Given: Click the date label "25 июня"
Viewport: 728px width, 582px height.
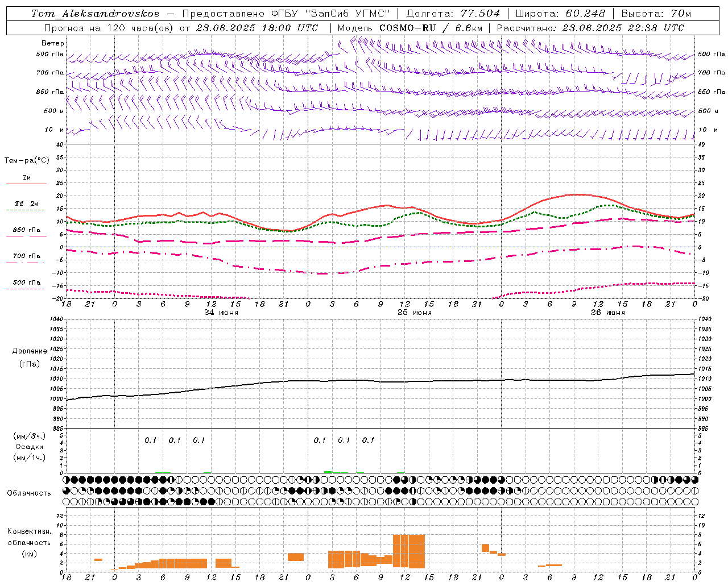Looking at the screenshot, I should coord(415,313).
